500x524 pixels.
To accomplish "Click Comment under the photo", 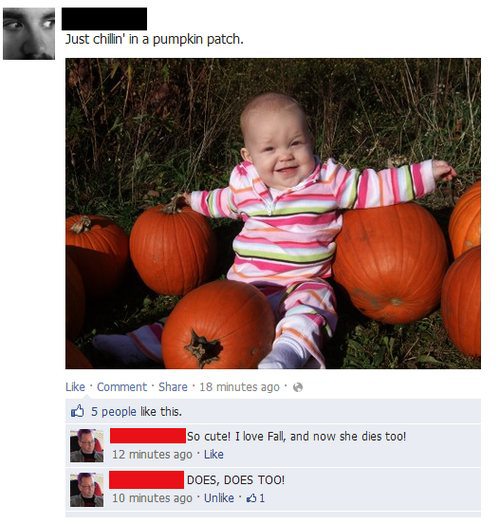I will (122, 387).
